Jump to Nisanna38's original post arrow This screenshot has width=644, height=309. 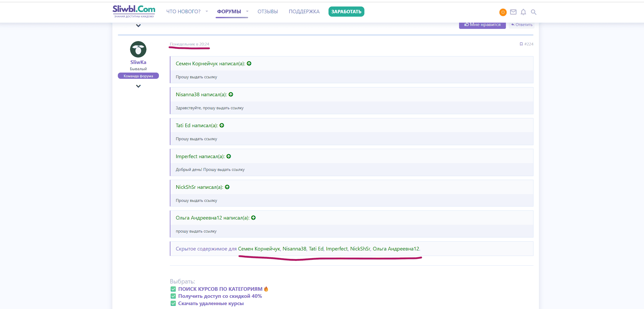click(231, 94)
